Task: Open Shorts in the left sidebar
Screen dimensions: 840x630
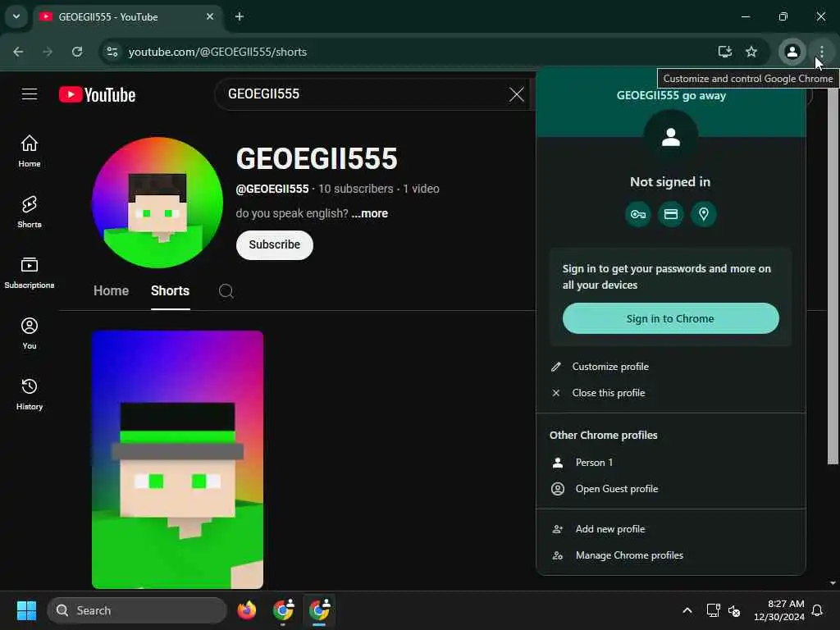Action: pos(30,212)
